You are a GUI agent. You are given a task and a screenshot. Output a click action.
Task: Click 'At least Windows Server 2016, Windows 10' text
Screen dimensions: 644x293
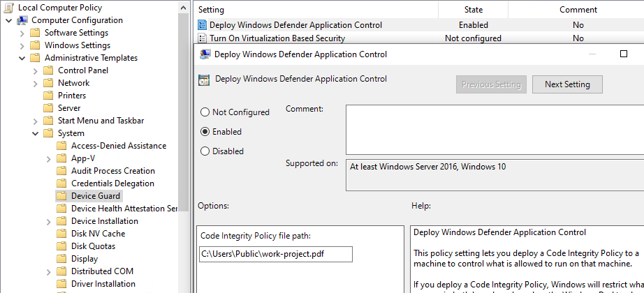pos(428,167)
